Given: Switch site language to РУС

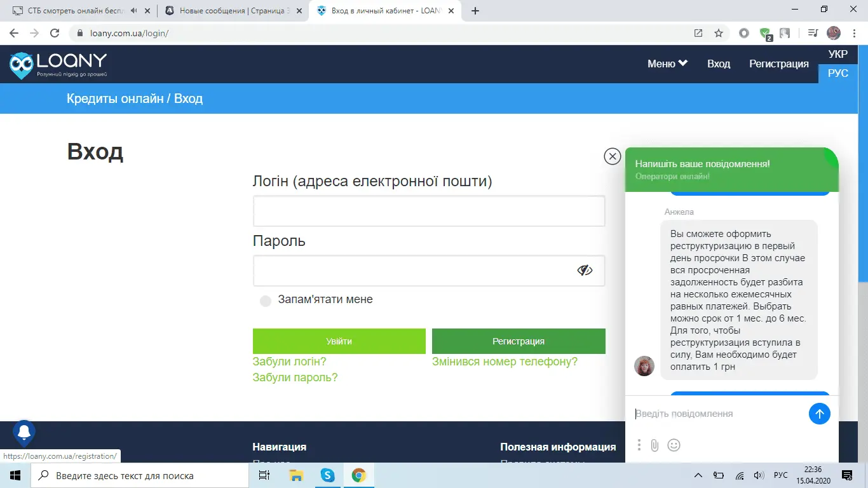Looking at the screenshot, I should (837, 72).
